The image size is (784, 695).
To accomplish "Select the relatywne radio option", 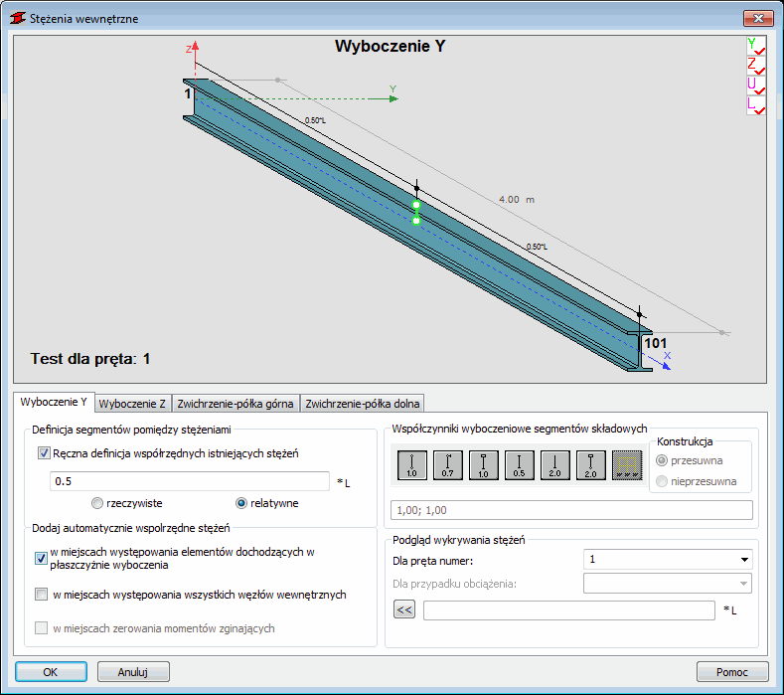I will coord(241,503).
